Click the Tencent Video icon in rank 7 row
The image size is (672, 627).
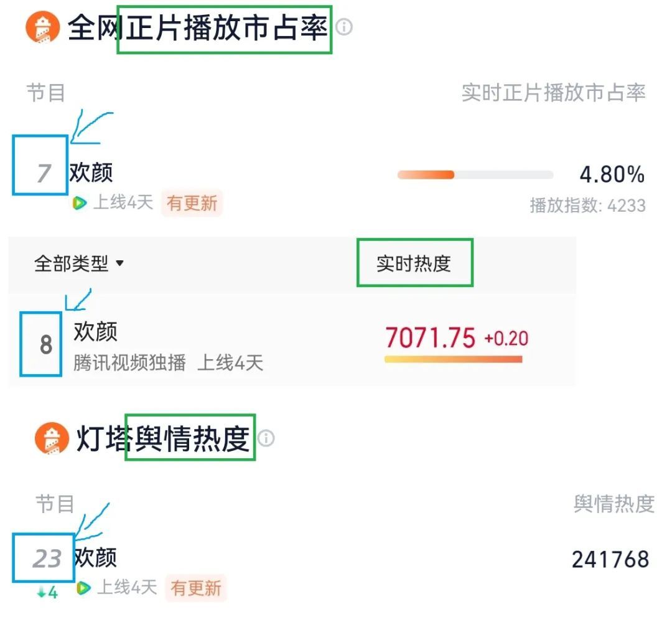click(79, 202)
